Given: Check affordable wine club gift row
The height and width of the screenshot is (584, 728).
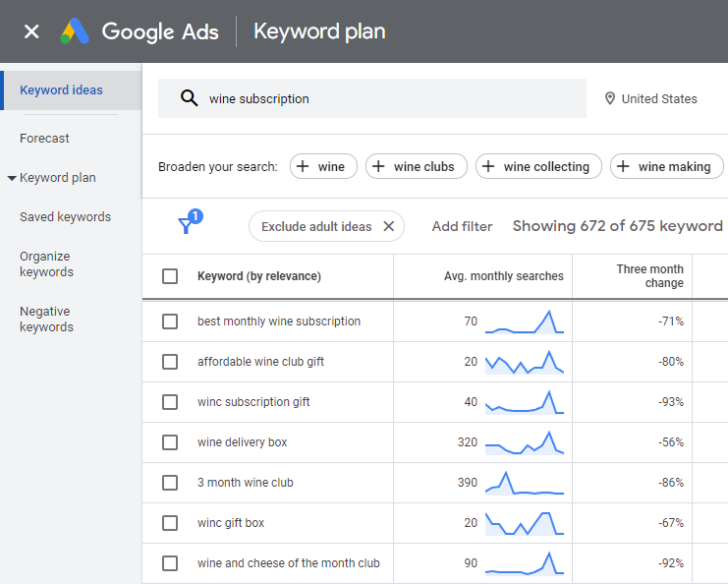Looking at the screenshot, I should click(170, 362).
